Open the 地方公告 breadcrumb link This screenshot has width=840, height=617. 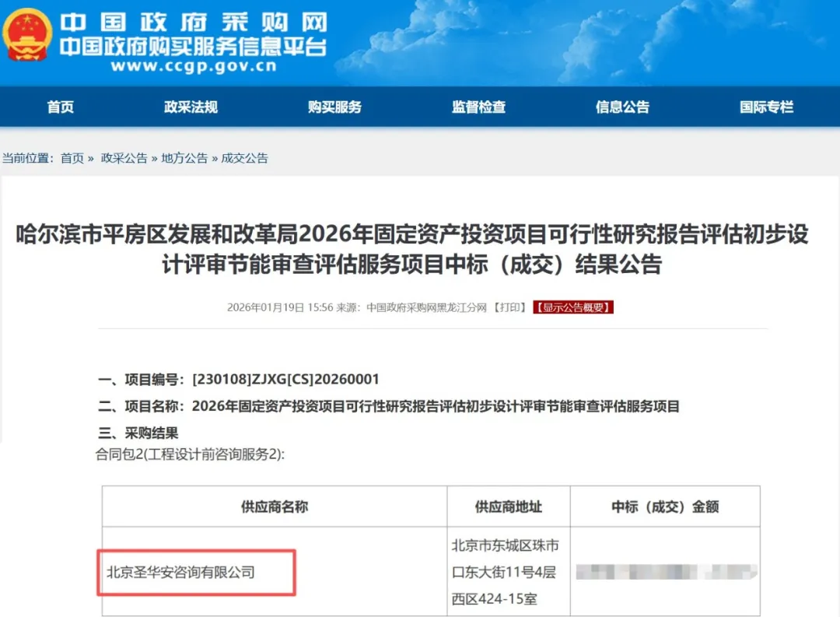184,158
